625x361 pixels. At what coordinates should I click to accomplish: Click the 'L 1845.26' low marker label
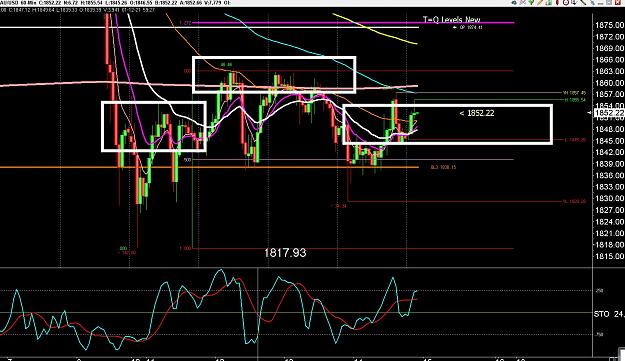[x=575, y=140]
